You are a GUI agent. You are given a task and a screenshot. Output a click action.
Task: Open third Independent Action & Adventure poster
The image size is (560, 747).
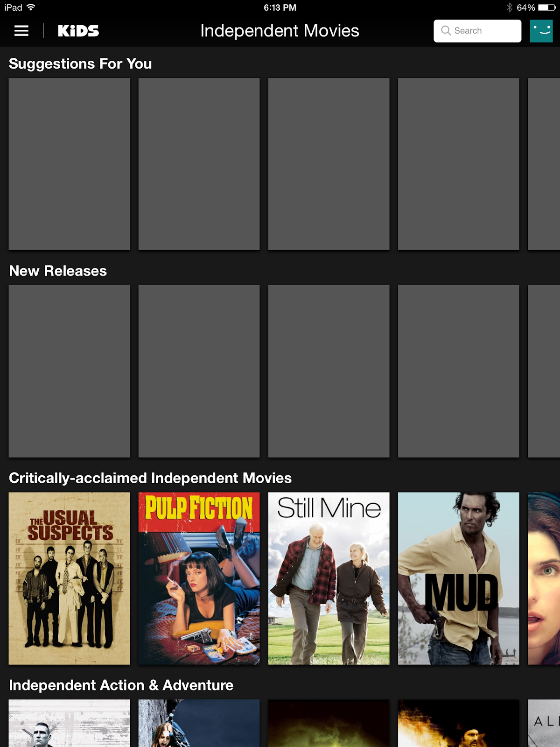point(329,723)
